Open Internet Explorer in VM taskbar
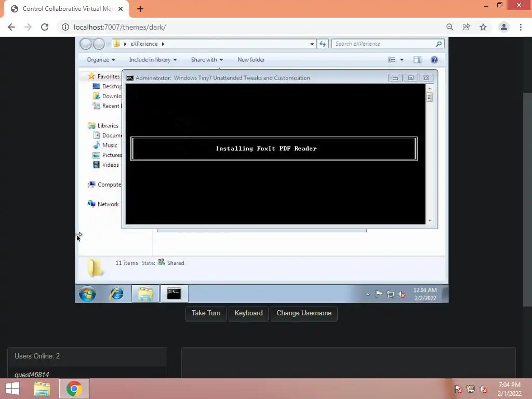532x399 pixels. coord(116,294)
